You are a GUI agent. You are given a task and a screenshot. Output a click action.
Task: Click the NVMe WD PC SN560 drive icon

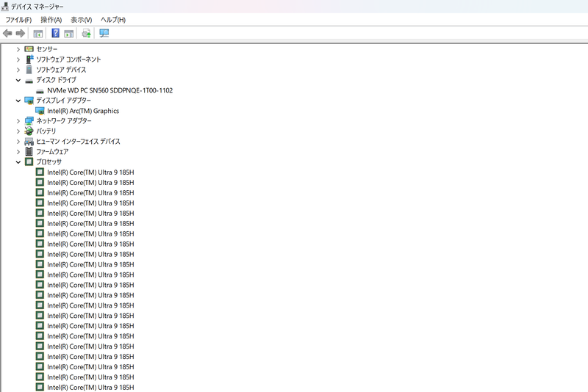coord(40,91)
